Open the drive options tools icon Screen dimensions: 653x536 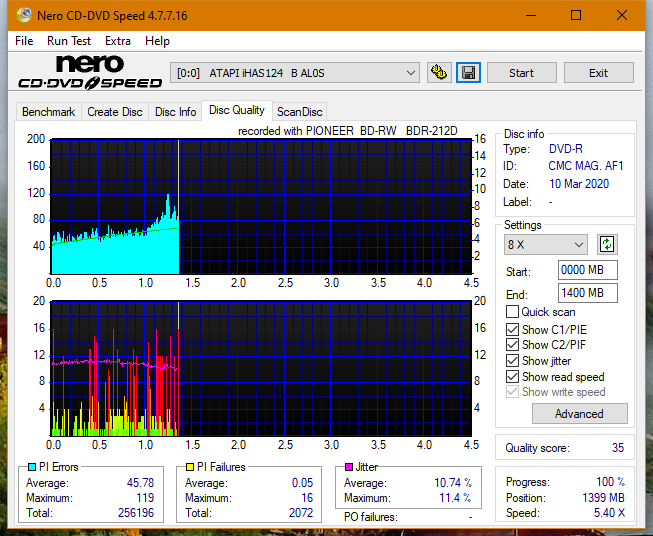439,73
